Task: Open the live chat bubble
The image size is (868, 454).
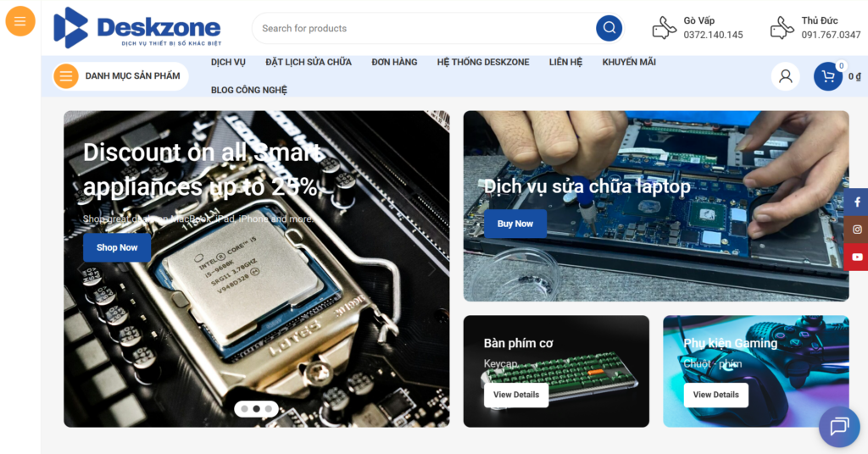Action: tap(838, 427)
